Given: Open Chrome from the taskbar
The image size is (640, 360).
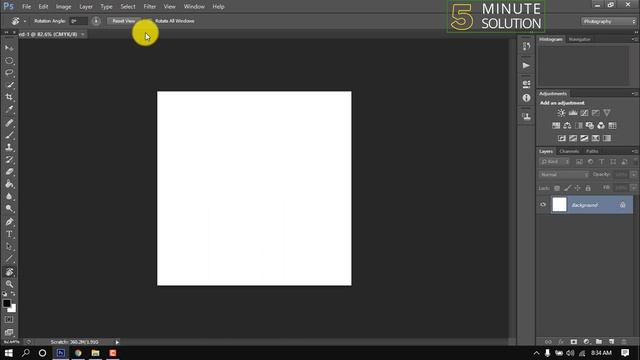Looking at the screenshot, I should click(78, 353).
